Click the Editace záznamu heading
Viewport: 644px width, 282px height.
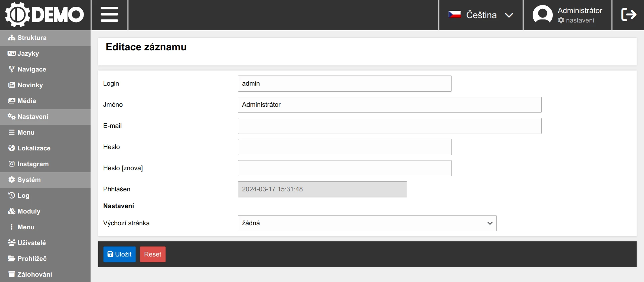tap(146, 47)
